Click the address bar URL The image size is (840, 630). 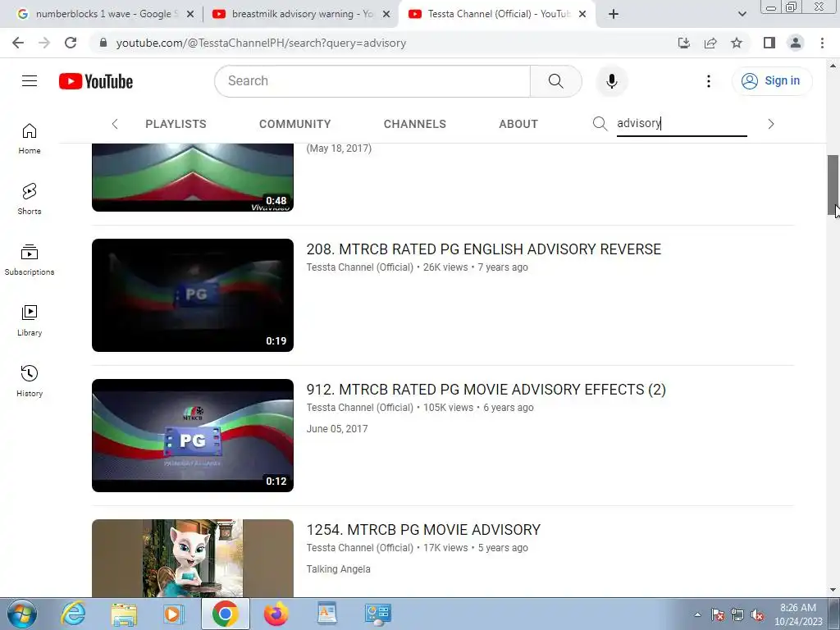point(261,43)
